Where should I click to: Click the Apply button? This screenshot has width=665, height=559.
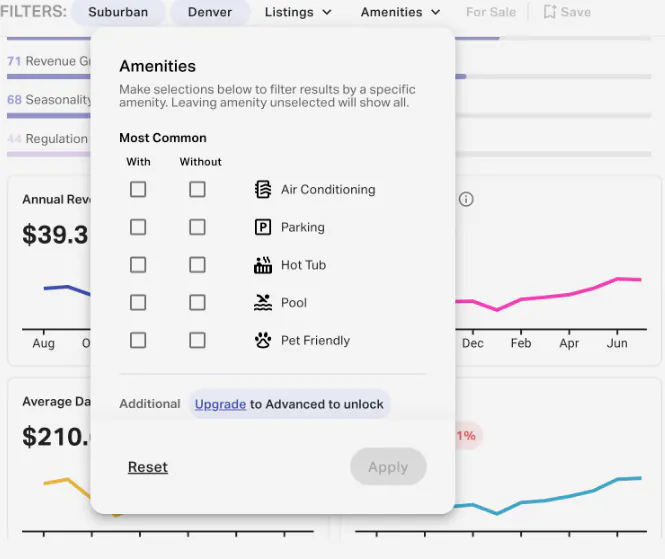(x=388, y=467)
